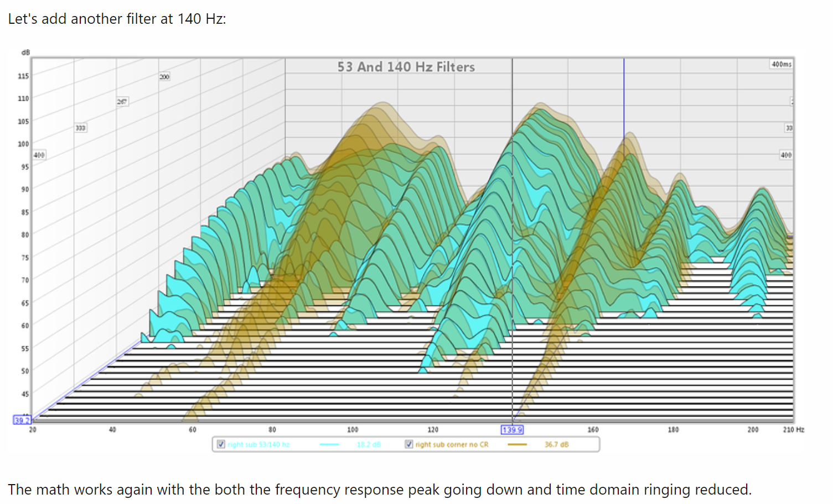The width and height of the screenshot is (833, 504).
Task: Click the 139.9 frequency cursor readout
Action: click(512, 430)
